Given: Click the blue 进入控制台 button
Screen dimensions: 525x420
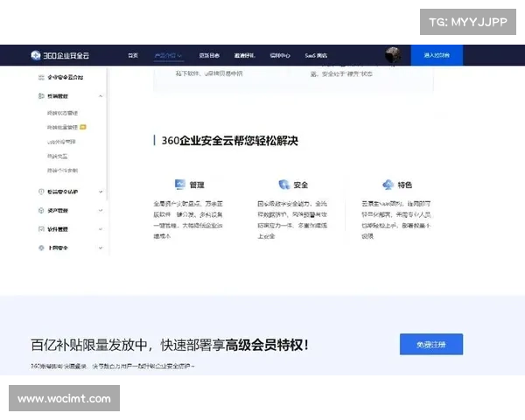Looking at the screenshot, I should pyautogui.click(x=437, y=55).
